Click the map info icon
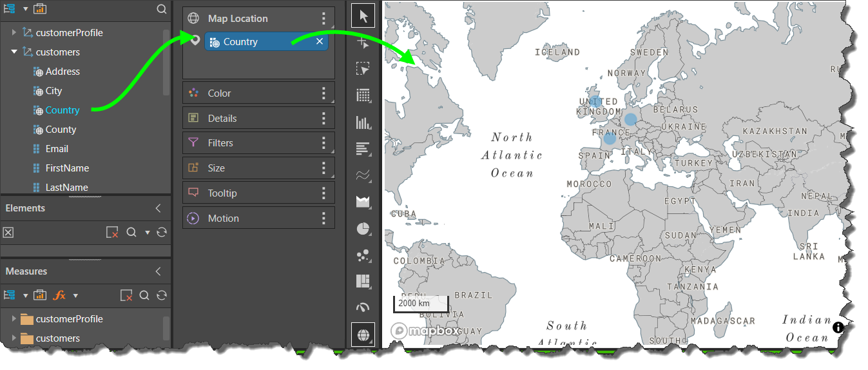The image size is (868, 370). click(838, 327)
